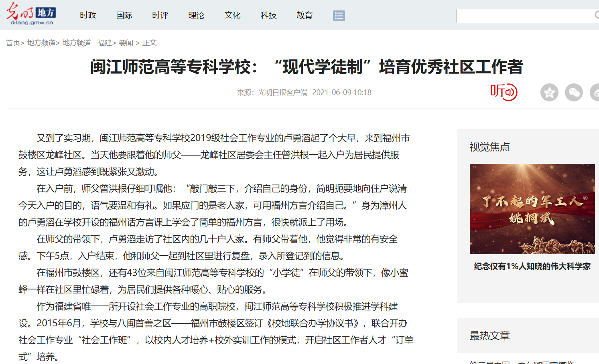Open the 纪念仅有1%人知晓的伟大科学家 headline
Viewport: 599px width, 364px height.
(532, 267)
